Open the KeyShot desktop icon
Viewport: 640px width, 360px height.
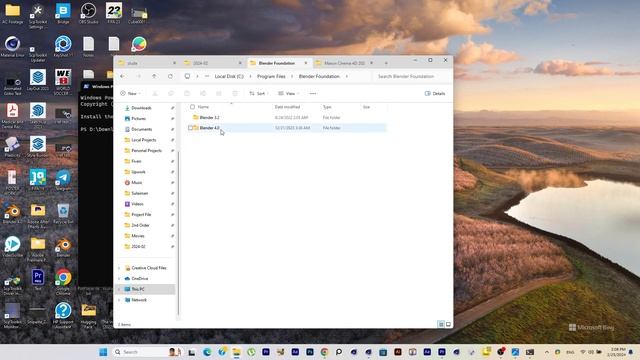point(63,46)
